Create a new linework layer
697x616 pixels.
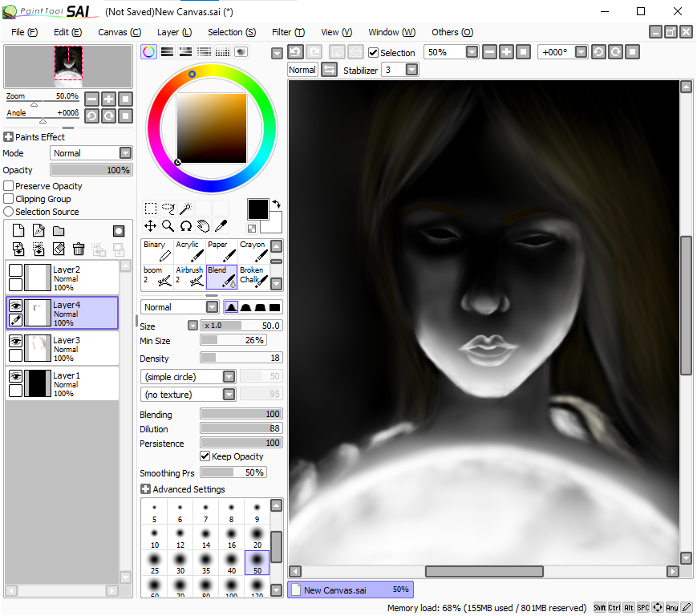click(38, 231)
